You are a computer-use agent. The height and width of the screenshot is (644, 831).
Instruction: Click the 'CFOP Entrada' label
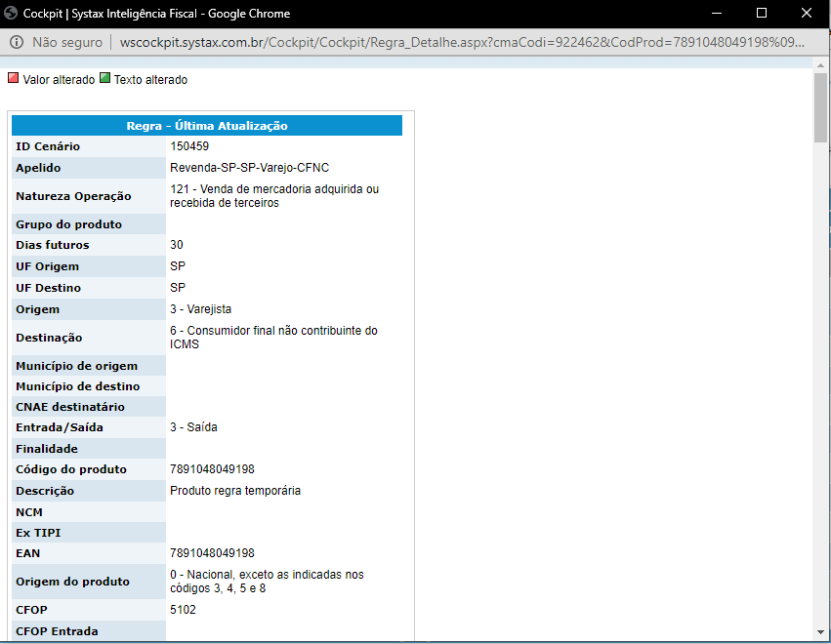pos(57,631)
